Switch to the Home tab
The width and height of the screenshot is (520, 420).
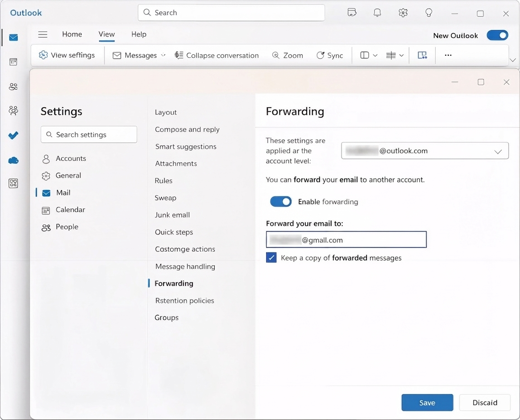tap(72, 34)
